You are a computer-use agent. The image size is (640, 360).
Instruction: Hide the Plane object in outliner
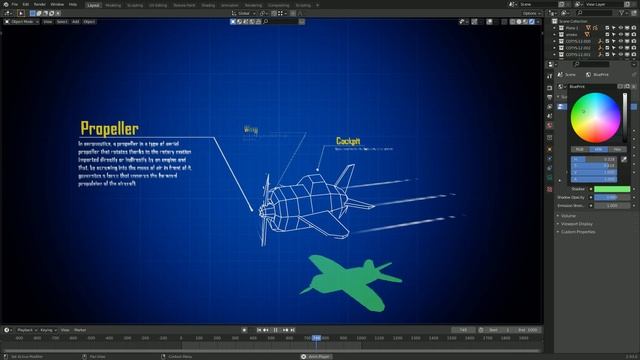[620, 28]
